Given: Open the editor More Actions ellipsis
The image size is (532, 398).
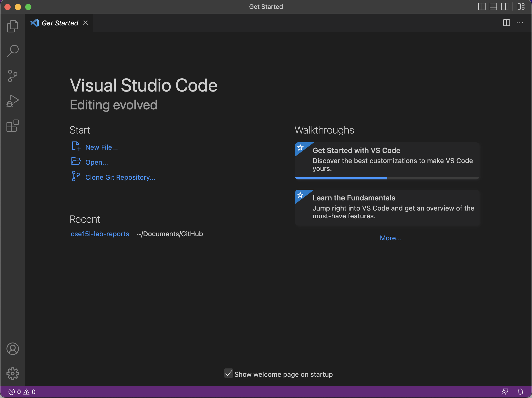Looking at the screenshot, I should (x=520, y=23).
